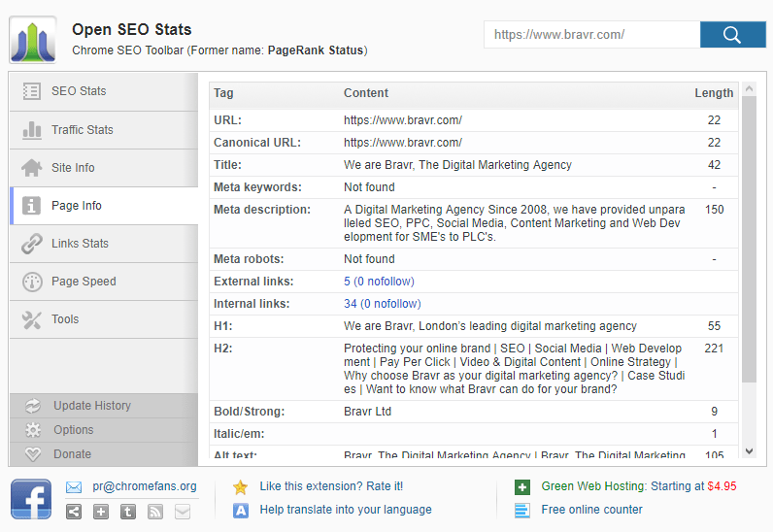
Task: Click the plus bookmark icon beside share
Action: (101, 512)
